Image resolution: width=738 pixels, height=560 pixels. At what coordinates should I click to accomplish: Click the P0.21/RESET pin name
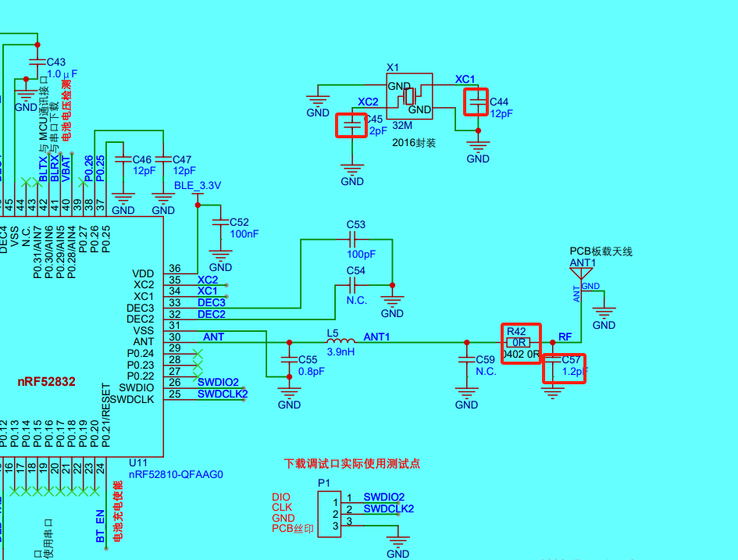tap(106, 415)
